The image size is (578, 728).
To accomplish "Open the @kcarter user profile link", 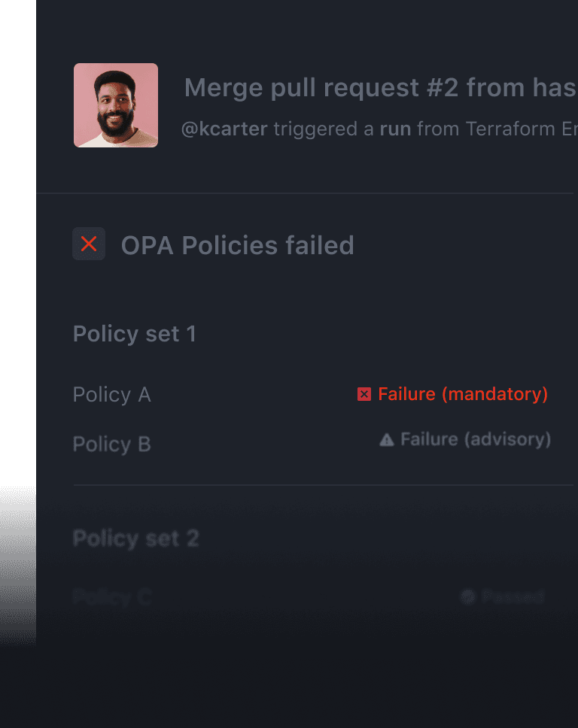I will (x=224, y=129).
